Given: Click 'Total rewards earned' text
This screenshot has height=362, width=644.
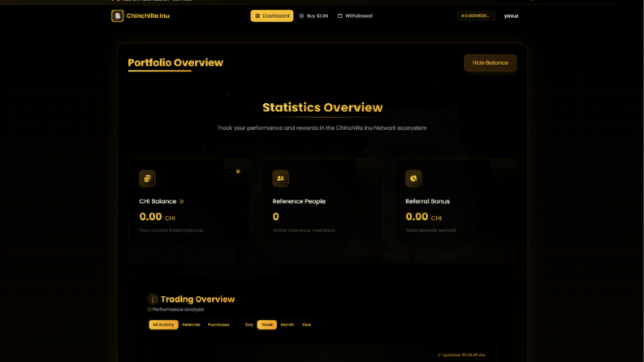Looking at the screenshot, I should pyautogui.click(x=430, y=231).
